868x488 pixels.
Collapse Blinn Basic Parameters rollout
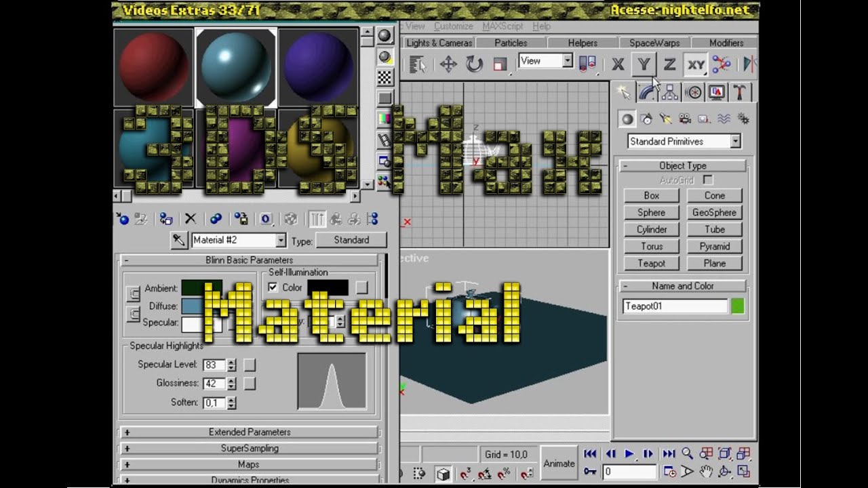click(249, 260)
